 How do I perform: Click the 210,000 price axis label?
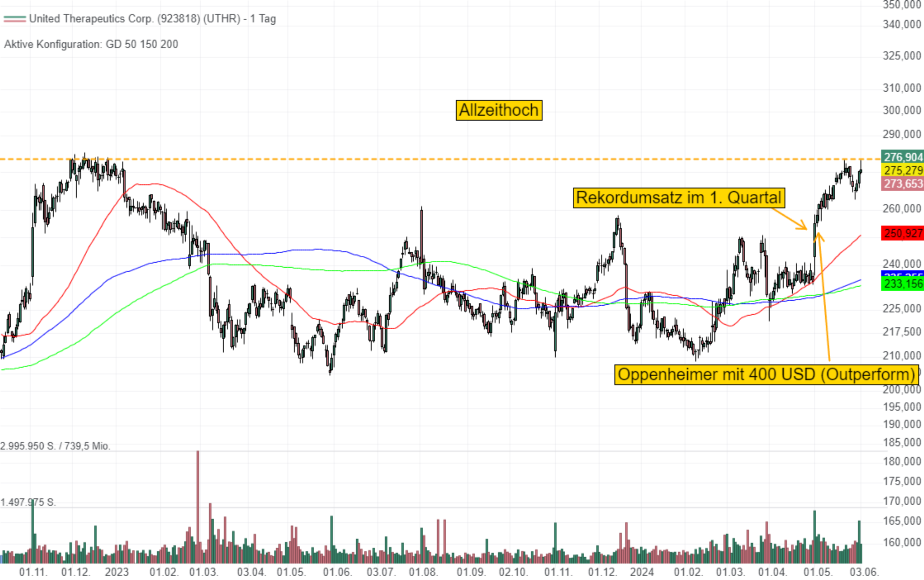click(x=902, y=355)
